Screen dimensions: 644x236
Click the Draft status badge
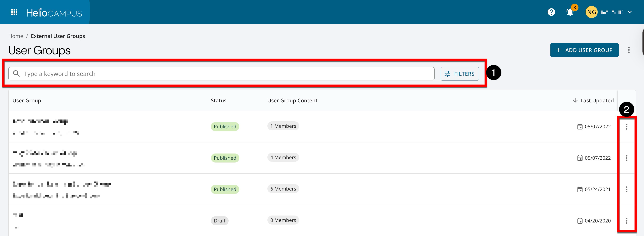tap(219, 221)
